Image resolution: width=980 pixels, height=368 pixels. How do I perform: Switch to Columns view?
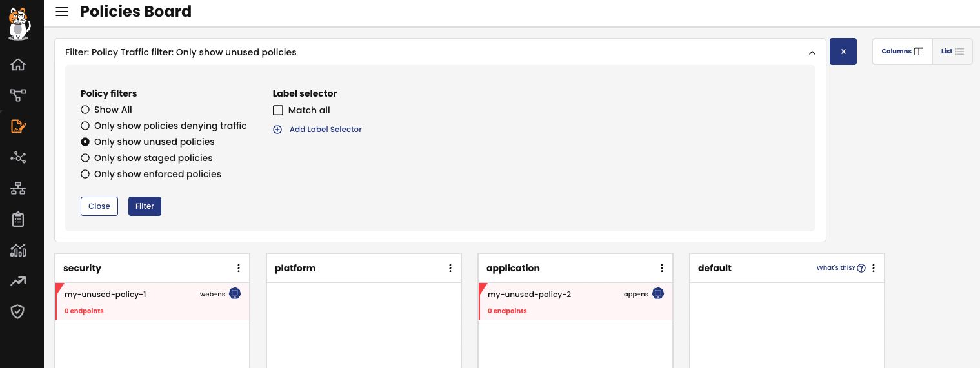(902, 52)
